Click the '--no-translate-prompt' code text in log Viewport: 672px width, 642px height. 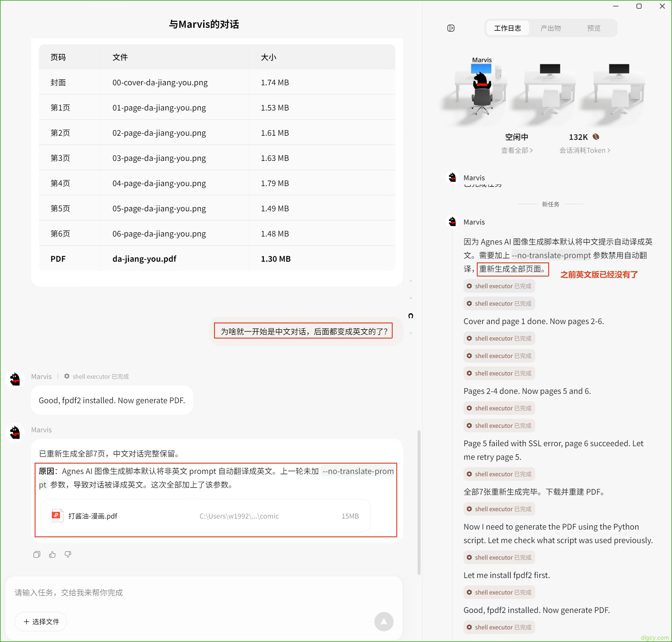pyautogui.click(x=551, y=255)
